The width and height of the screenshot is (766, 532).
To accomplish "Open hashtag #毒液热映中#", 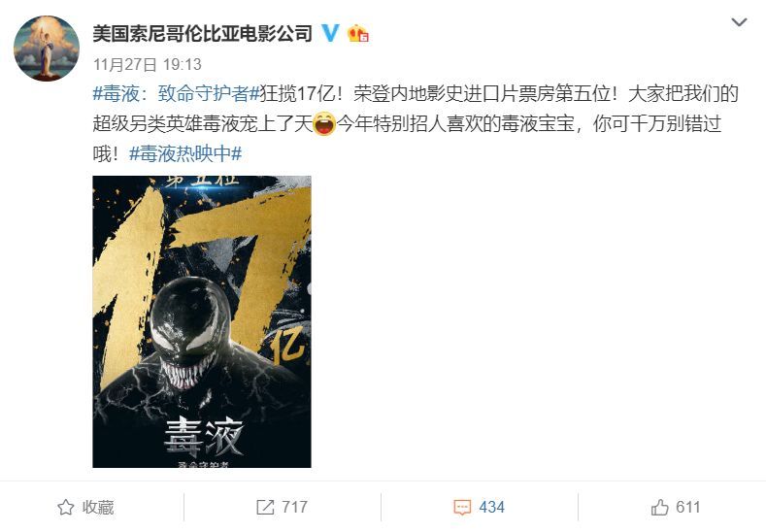I will pos(185,154).
